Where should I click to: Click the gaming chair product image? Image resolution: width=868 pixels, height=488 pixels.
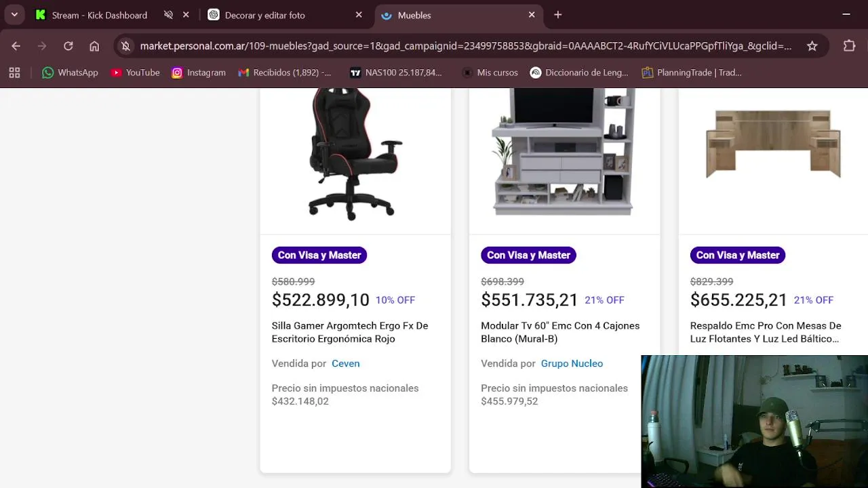click(x=354, y=155)
